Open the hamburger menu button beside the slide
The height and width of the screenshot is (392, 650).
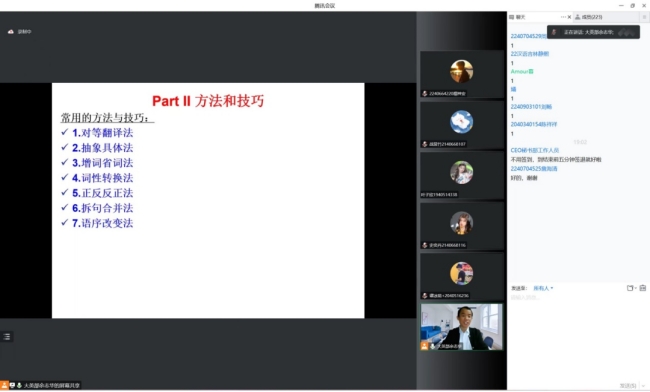[7, 336]
